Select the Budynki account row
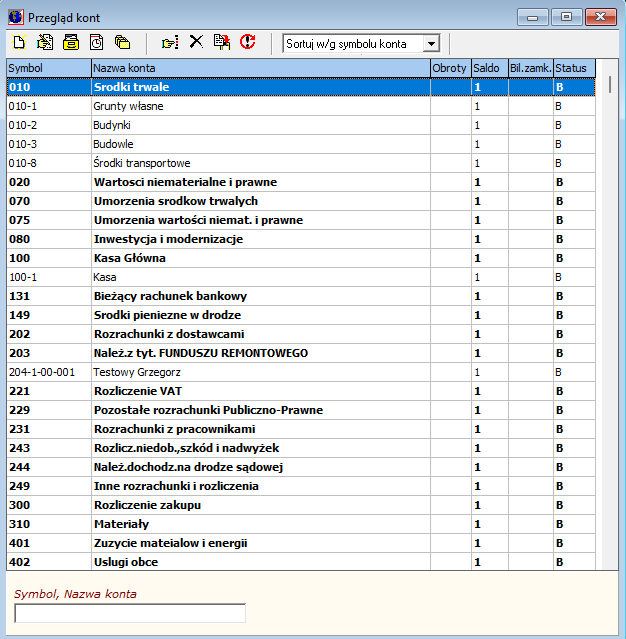Image resolution: width=626 pixels, height=639 pixels. [301, 125]
